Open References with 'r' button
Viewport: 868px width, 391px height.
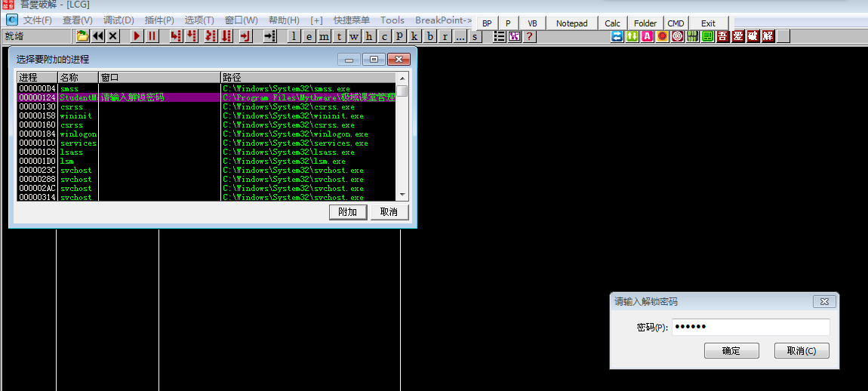point(445,36)
